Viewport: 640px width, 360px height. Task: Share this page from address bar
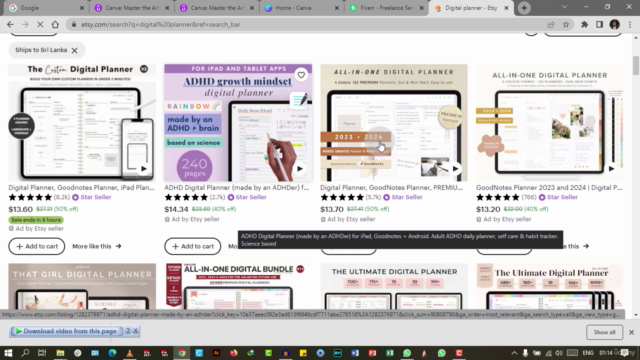(551, 24)
